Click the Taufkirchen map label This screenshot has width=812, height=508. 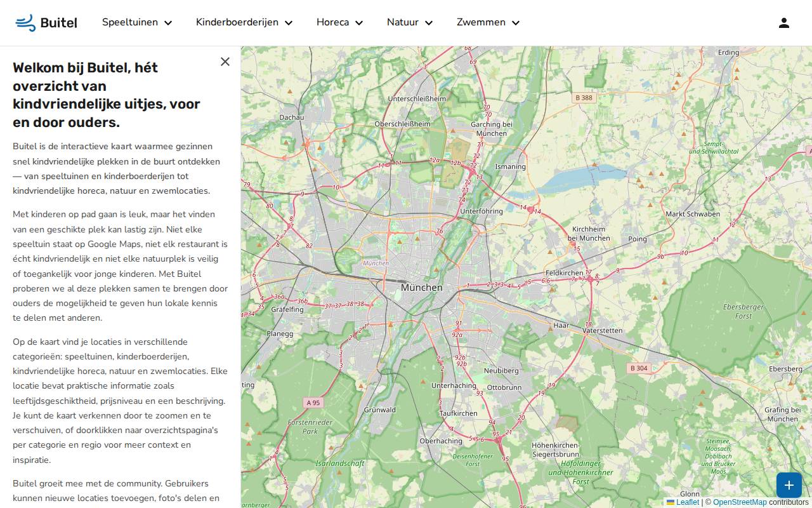458,413
